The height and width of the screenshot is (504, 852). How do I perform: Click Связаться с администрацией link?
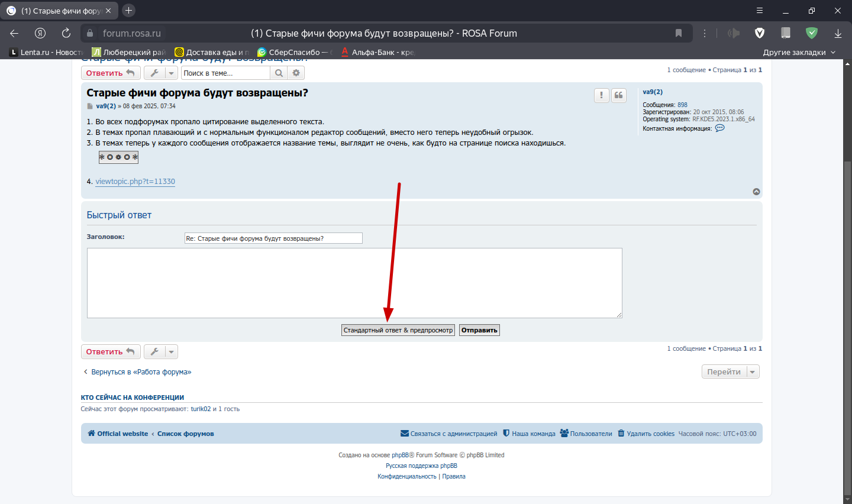pyautogui.click(x=449, y=434)
